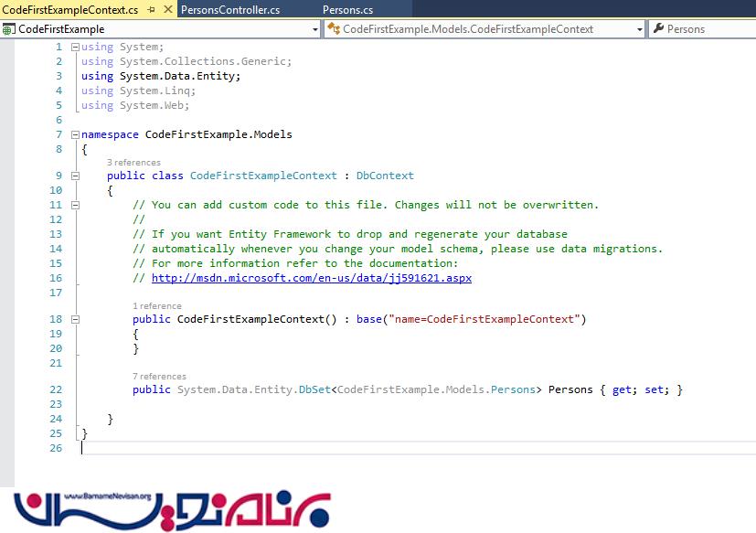756x533 pixels.
Task: Open the CodeFirstExample.Models.CodeFirstExampleContext types dropdown
Action: [x=640, y=29]
